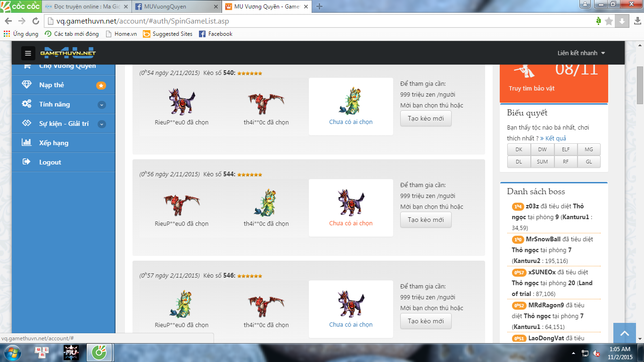This screenshot has width=644, height=362.
Task: Click the browser reload icon
Action: (x=35, y=21)
